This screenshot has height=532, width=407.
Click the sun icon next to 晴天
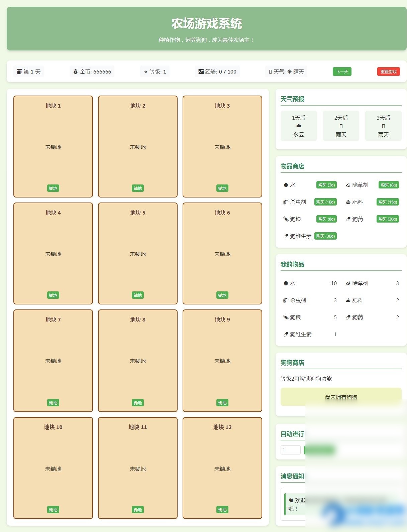pyautogui.click(x=289, y=72)
